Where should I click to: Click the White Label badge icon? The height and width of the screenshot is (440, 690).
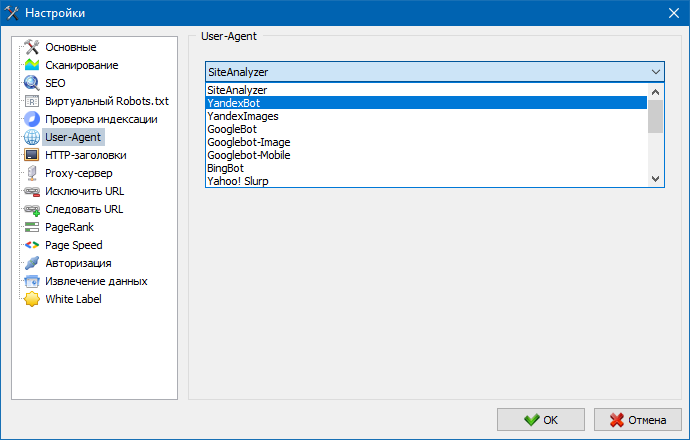click(32, 299)
